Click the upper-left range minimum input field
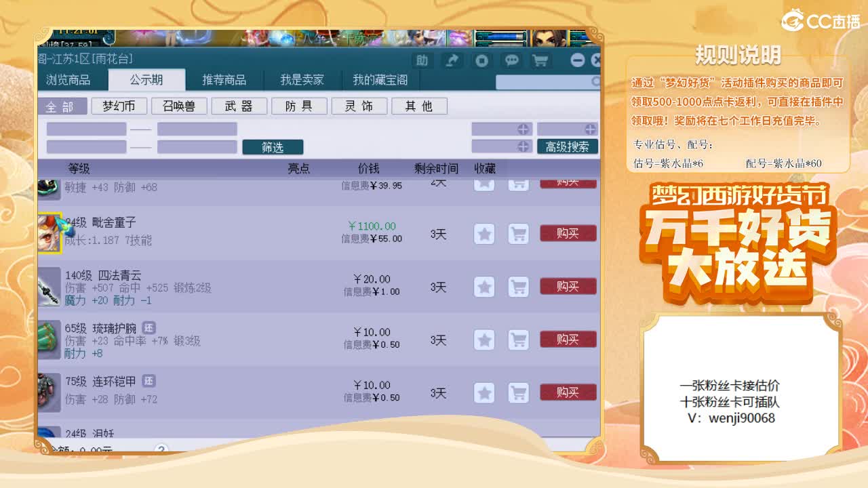This screenshot has width=868, height=488. coord(86,129)
